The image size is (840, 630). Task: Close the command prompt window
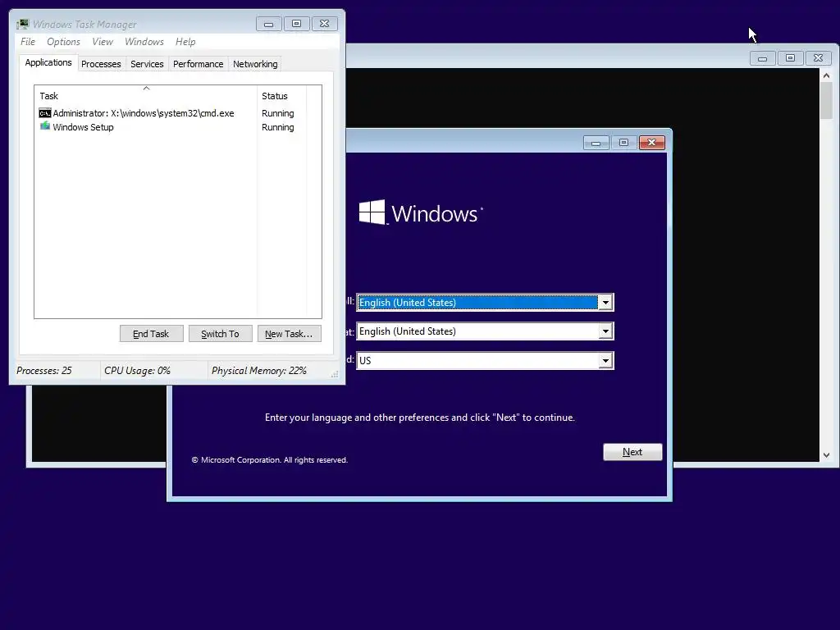pos(818,58)
